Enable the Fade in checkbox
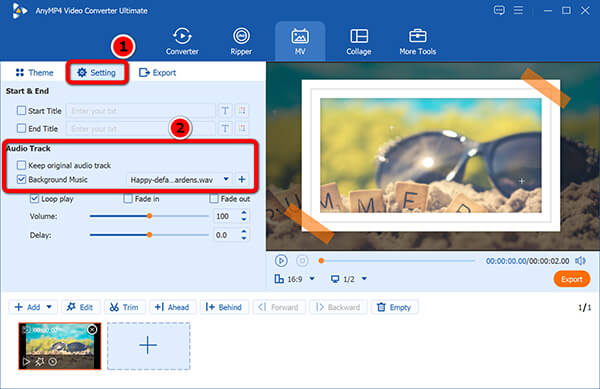600x389 pixels. 128,199
